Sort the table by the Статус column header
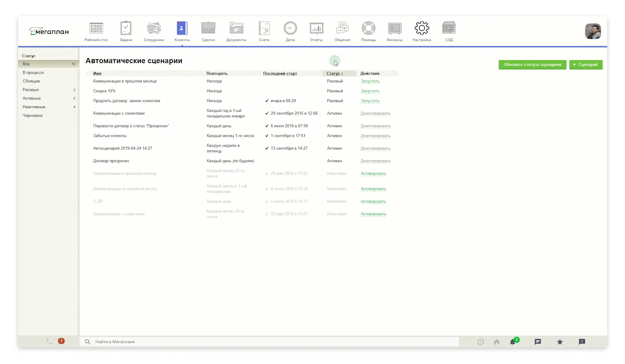This screenshot has height=364, width=625. pyautogui.click(x=333, y=74)
